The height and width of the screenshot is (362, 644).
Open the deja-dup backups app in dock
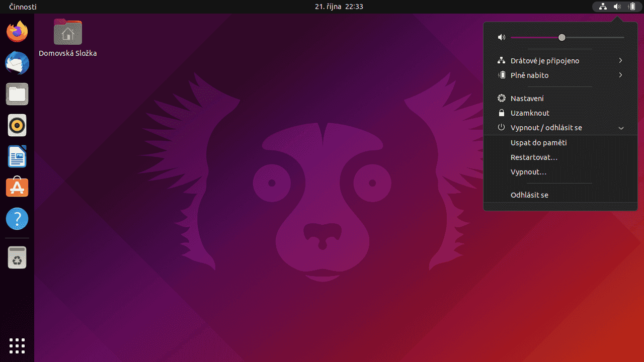pos(17,257)
